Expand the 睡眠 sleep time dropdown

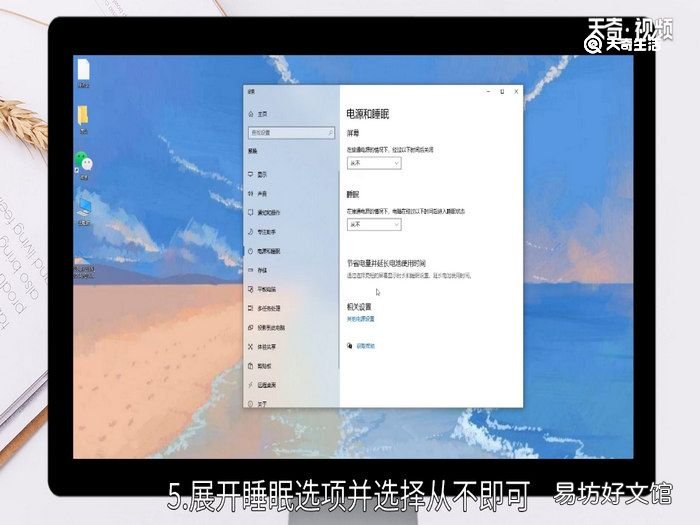click(374, 225)
